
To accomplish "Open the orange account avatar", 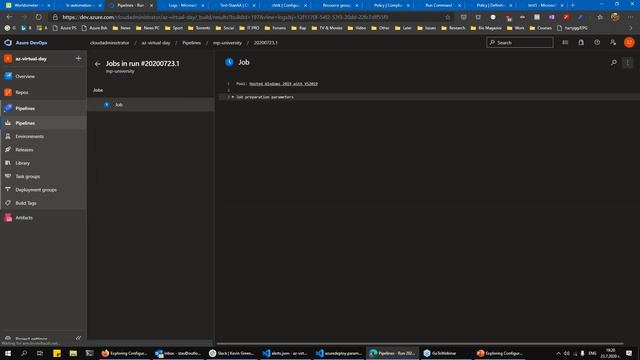I will pos(629,42).
